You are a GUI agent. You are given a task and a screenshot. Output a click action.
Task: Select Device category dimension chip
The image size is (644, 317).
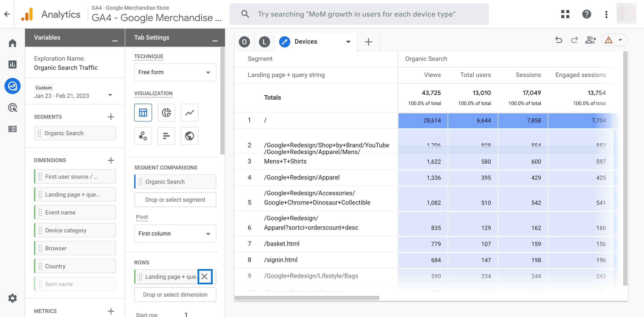75,230
